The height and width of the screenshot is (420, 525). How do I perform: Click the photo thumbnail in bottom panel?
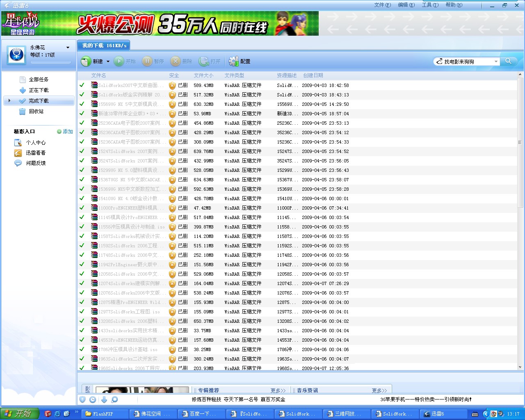pos(142,390)
